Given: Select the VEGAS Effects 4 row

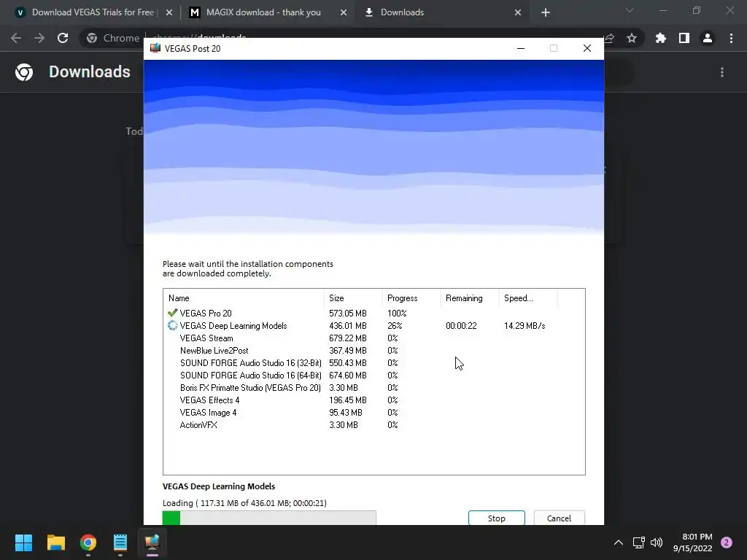Looking at the screenshot, I should (x=373, y=400).
